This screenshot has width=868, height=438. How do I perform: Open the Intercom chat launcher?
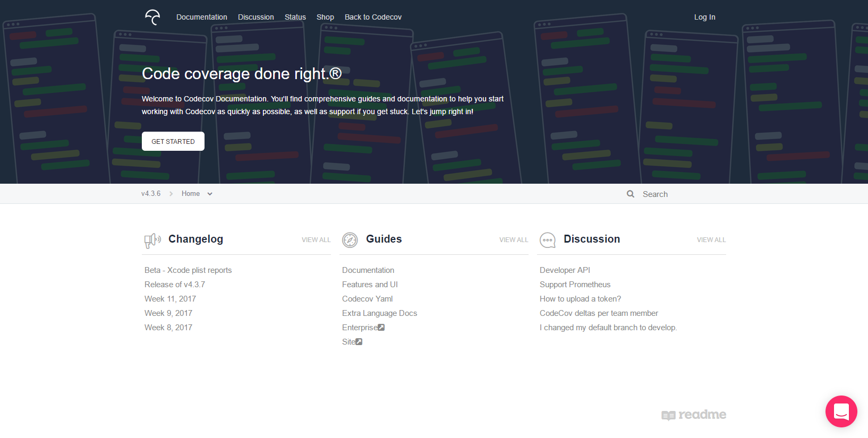coord(841,411)
